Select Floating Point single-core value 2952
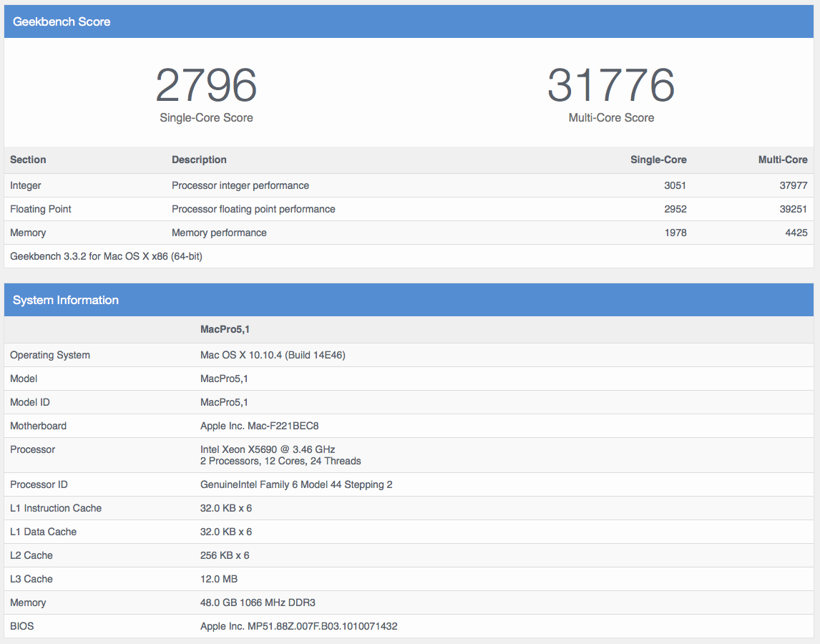The width and height of the screenshot is (820, 644). tap(675, 209)
